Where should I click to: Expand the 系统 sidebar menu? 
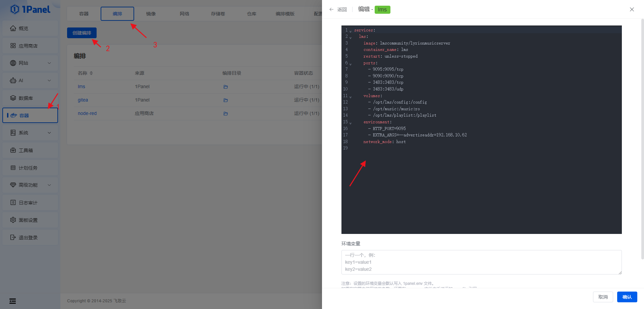coord(30,133)
